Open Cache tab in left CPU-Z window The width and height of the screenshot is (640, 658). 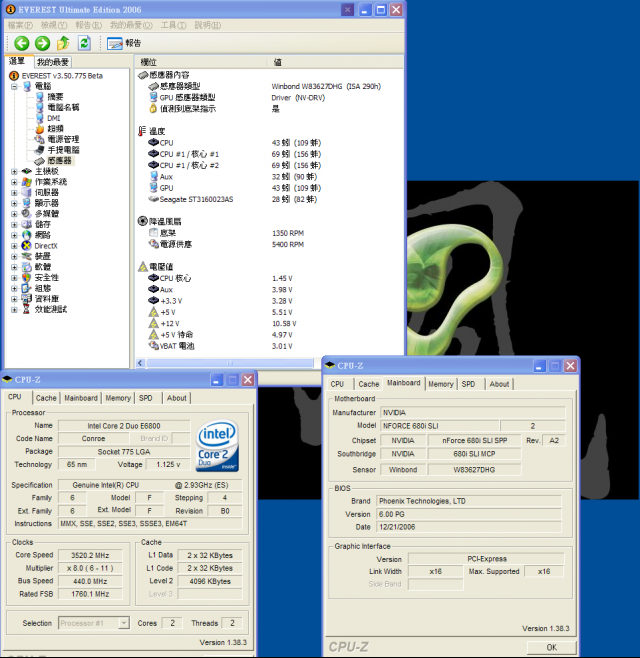tap(46, 398)
